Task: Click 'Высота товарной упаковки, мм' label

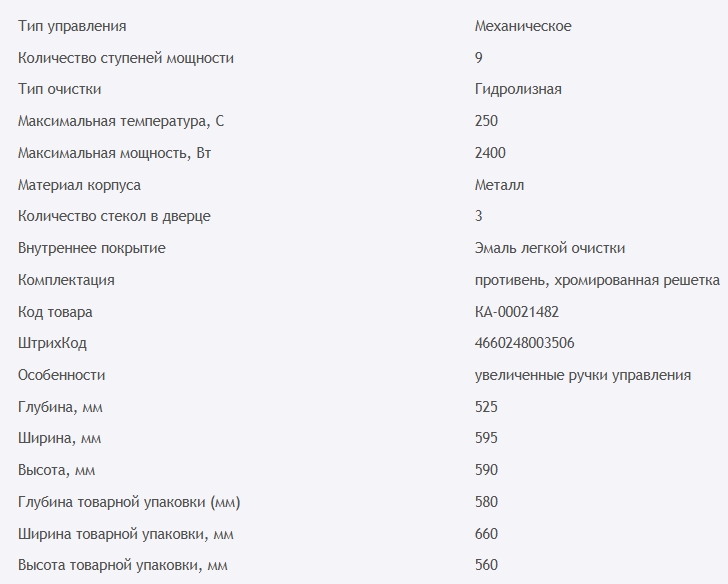Action: click(x=123, y=565)
